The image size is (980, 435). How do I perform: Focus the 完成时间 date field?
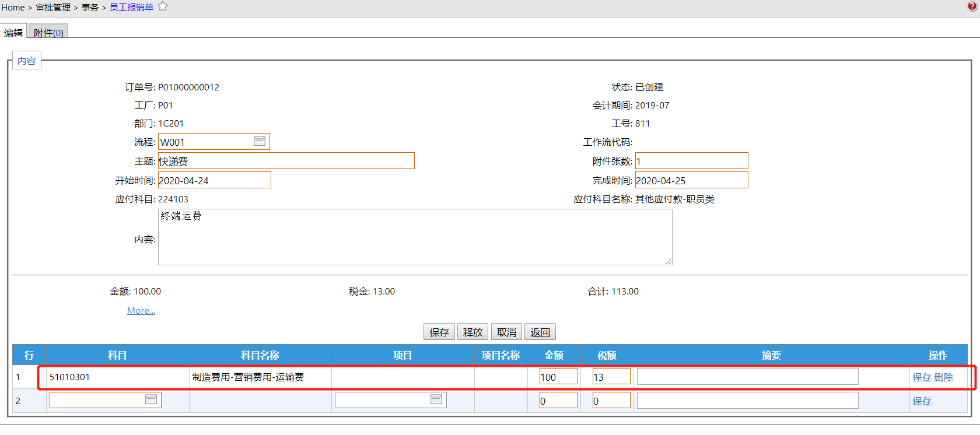click(692, 180)
